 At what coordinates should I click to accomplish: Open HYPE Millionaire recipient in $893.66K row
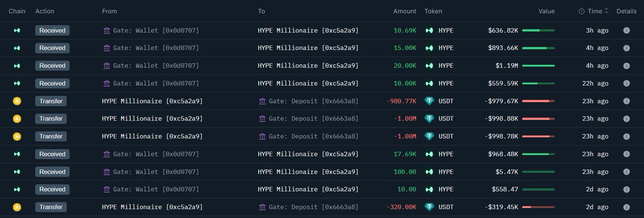(x=308, y=48)
